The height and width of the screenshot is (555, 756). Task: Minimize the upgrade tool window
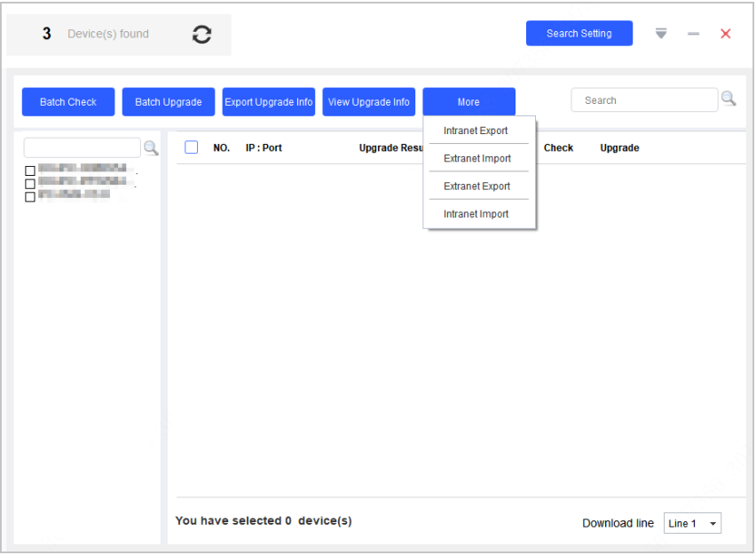693,34
